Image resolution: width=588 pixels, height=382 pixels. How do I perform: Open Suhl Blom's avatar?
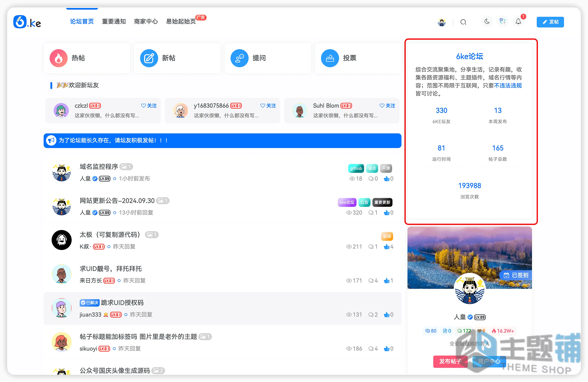(x=300, y=110)
